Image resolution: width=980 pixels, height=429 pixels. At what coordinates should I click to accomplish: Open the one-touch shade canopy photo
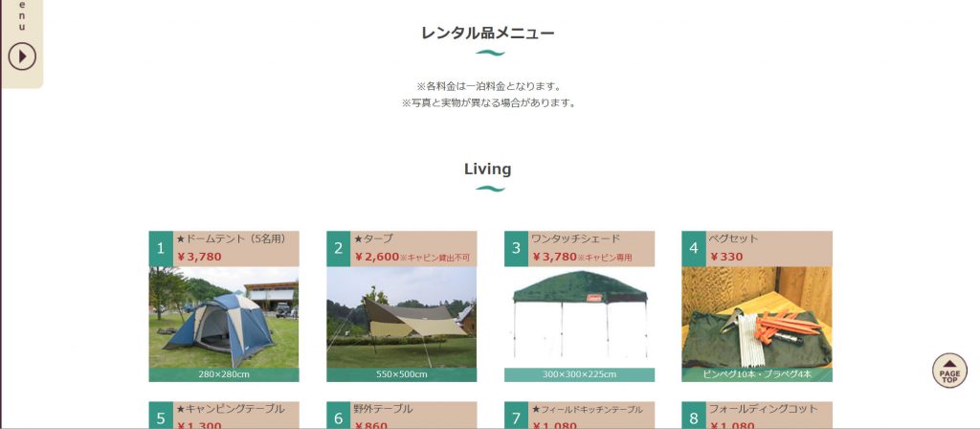(x=579, y=318)
